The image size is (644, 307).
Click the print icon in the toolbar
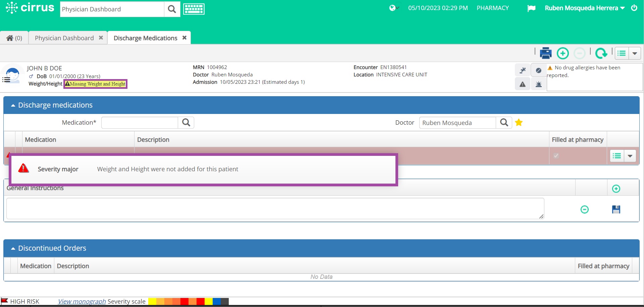pyautogui.click(x=546, y=53)
